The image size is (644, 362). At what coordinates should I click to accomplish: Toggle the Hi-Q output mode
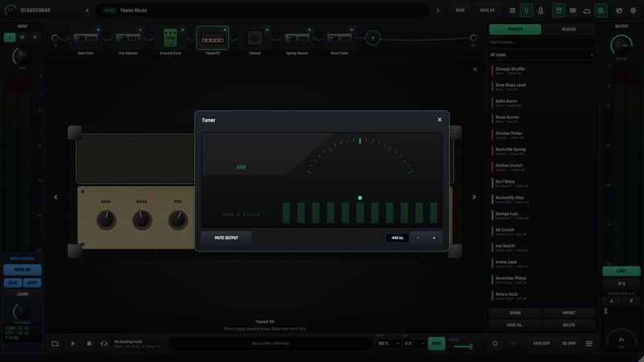621,284
